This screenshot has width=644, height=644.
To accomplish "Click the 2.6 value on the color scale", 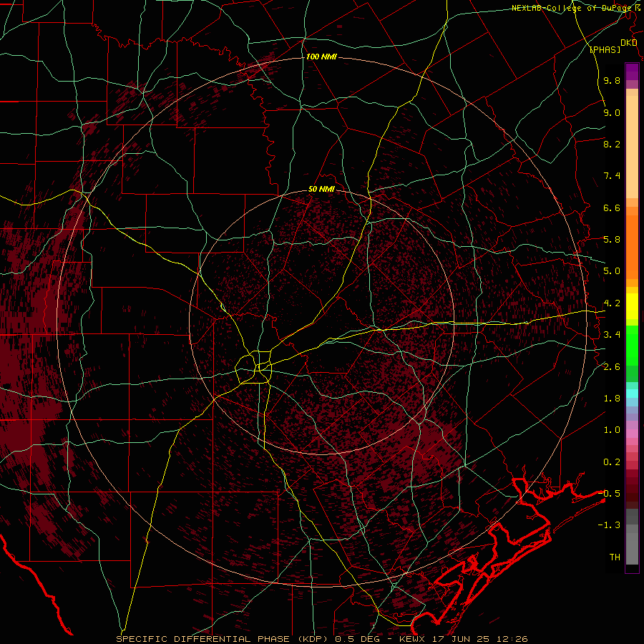I will tap(612, 367).
